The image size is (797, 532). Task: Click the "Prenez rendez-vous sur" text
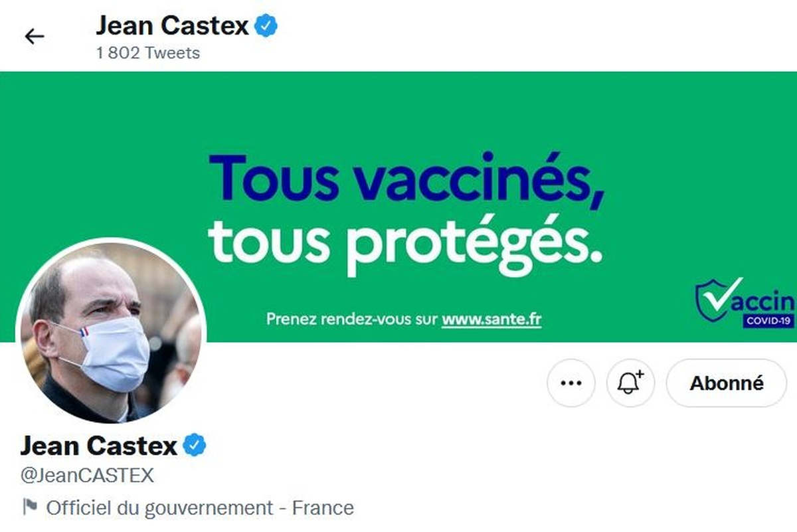[x=351, y=319]
